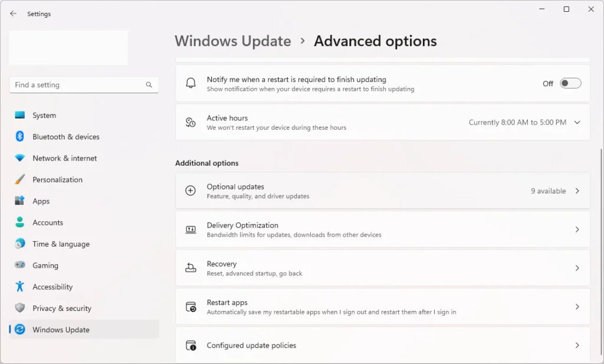This screenshot has height=364, width=604.
Task: Click "9 available" text
Action: (548, 191)
